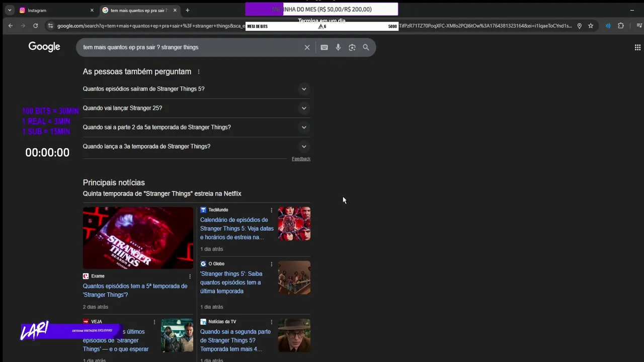Screen dimensions: 644x362
Task: Open options next to 'As pessoas também perguntam'
Action: (x=199, y=72)
